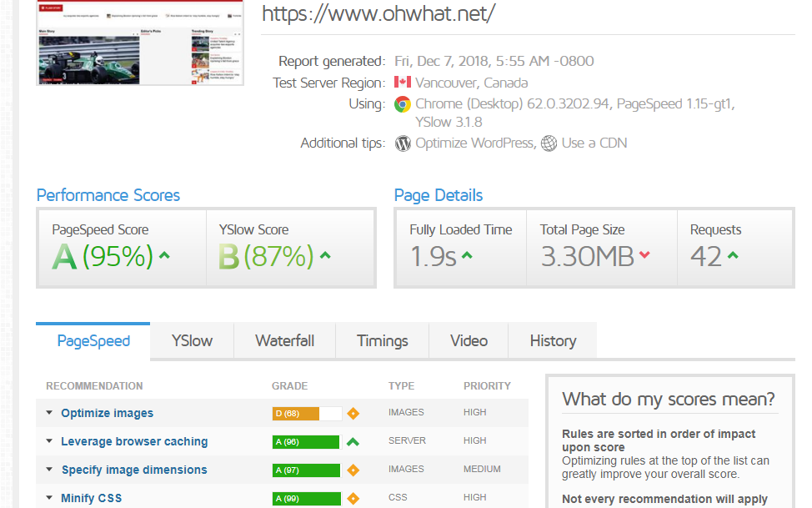Click the orange diamond beside Optimize images grade

(x=353, y=413)
